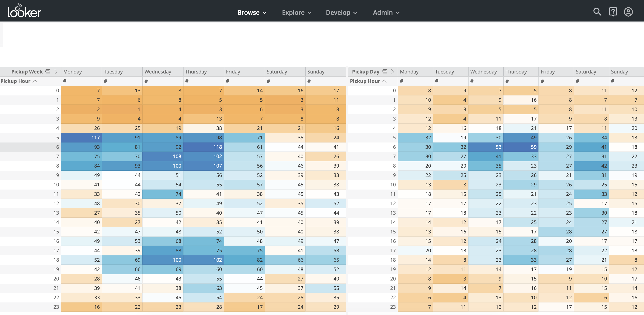Open the Browse dropdown menu
Image resolution: width=644 pixels, height=315 pixels.
click(251, 13)
